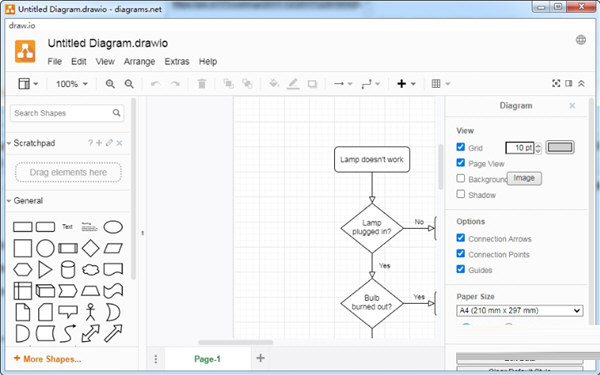
Task: Open the view layout dropdown in toolbar
Action: click(x=28, y=84)
